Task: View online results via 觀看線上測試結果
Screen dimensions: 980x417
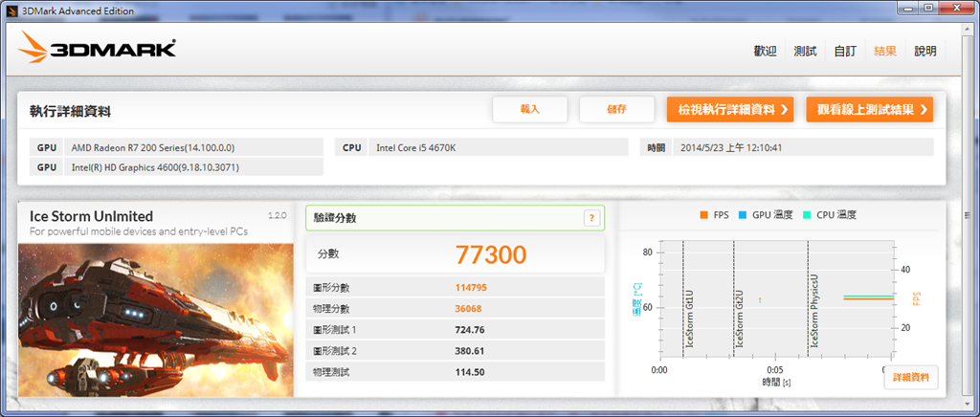Action: pos(869,110)
